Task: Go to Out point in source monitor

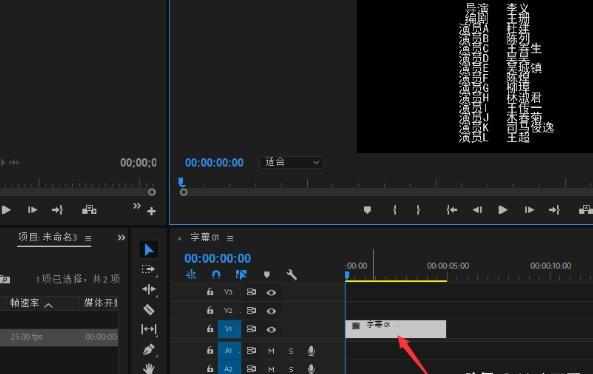Action: pyautogui.click(x=57, y=210)
